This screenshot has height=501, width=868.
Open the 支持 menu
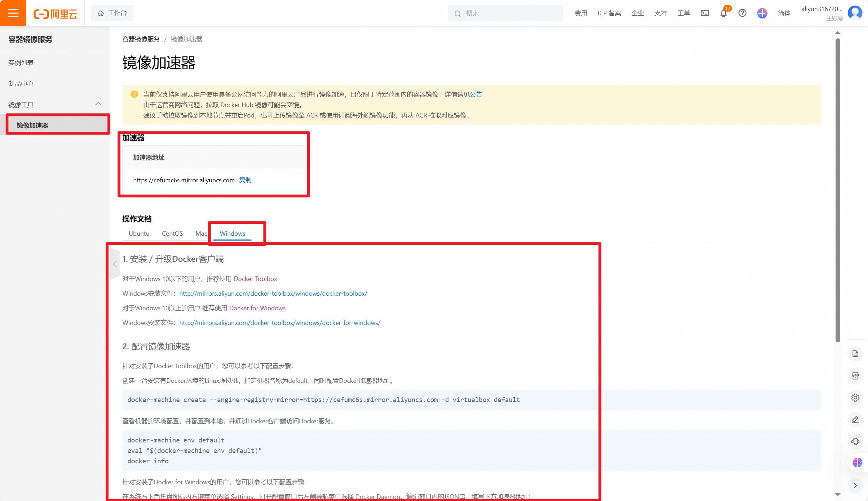pyautogui.click(x=661, y=13)
